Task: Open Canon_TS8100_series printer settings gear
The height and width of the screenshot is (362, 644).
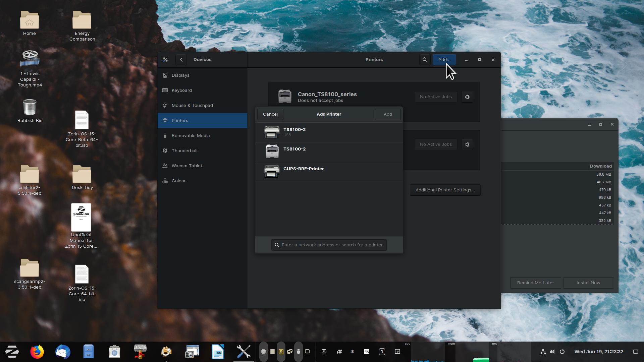Action: coord(467,97)
